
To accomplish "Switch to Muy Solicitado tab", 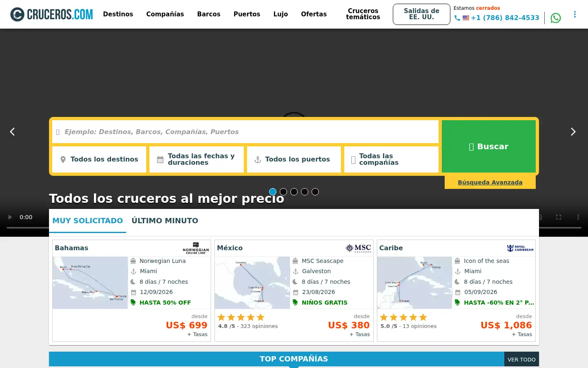I will tap(87, 221).
